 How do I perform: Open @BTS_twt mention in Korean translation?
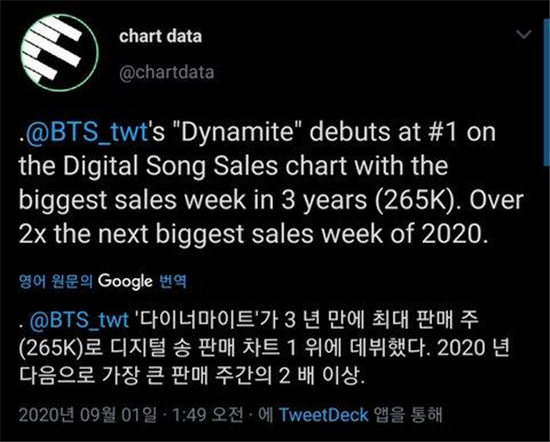[x=79, y=320]
